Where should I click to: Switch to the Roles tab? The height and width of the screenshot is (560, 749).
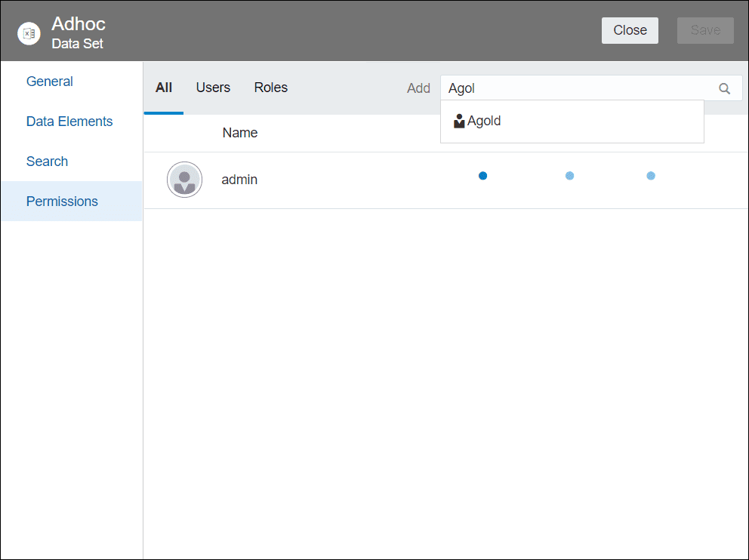point(271,88)
